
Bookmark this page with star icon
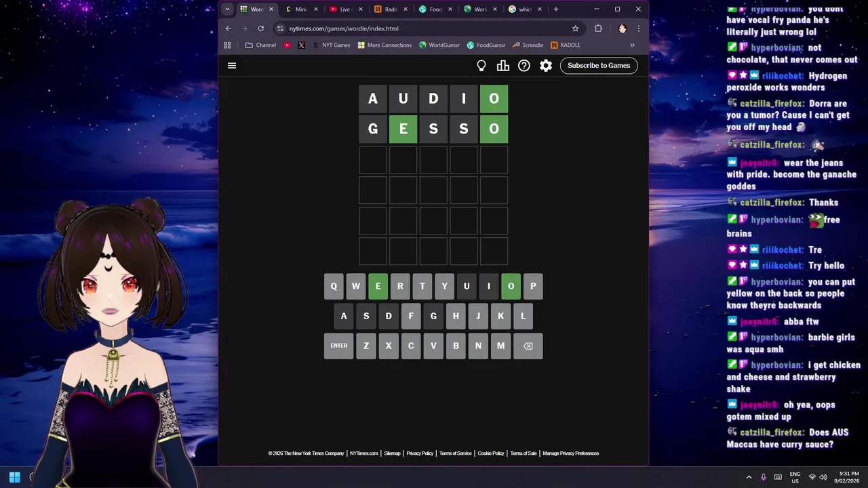click(x=575, y=28)
